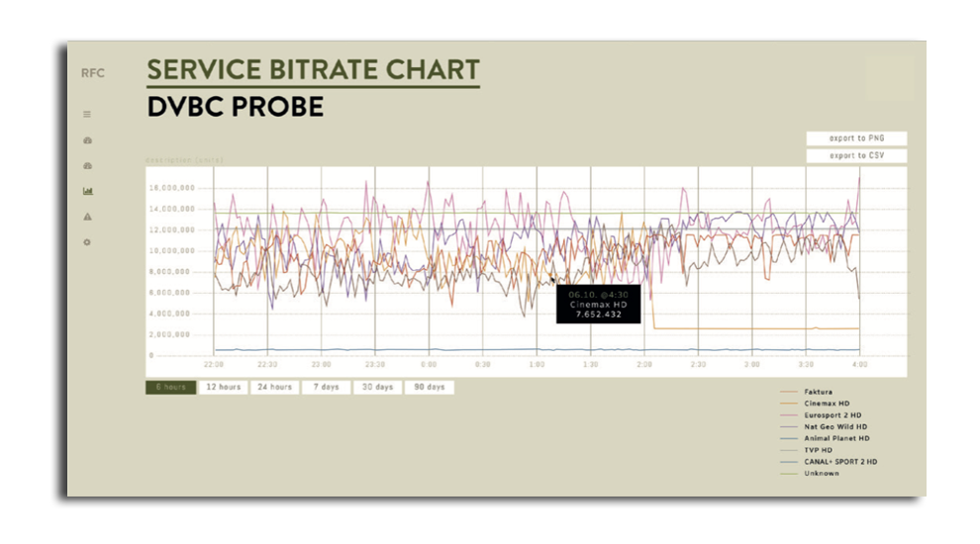Toggle Eurosport 2 HD series in legend

coord(832,415)
